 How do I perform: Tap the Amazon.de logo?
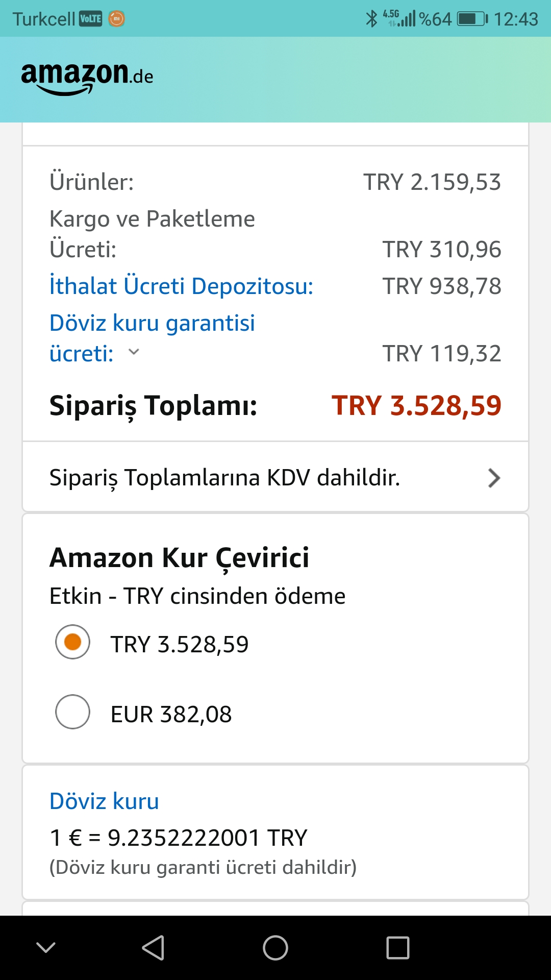pyautogui.click(x=87, y=78)
